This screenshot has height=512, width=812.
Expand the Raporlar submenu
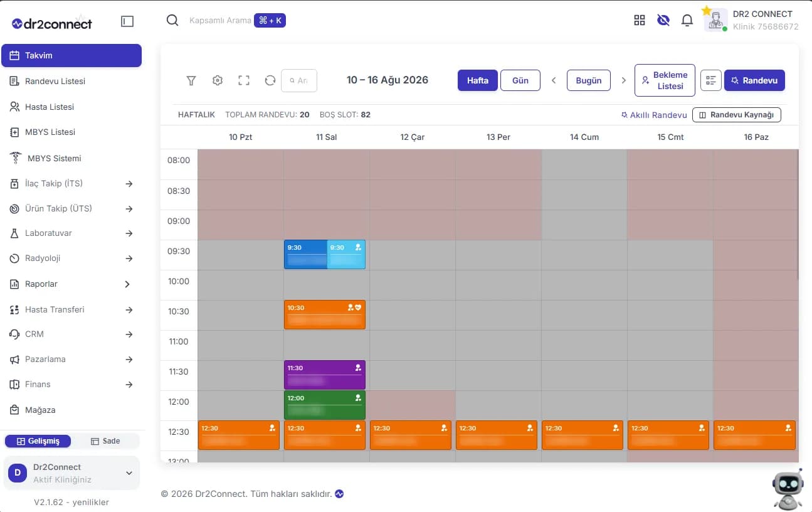pyautogui.click(x=127, y=284)
